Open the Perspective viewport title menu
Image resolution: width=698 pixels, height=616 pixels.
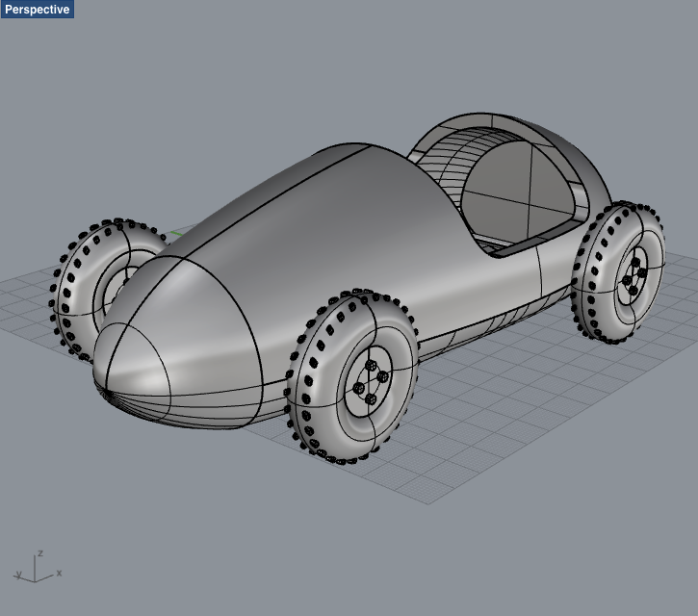pyautogui.click(x=38, y=10)
